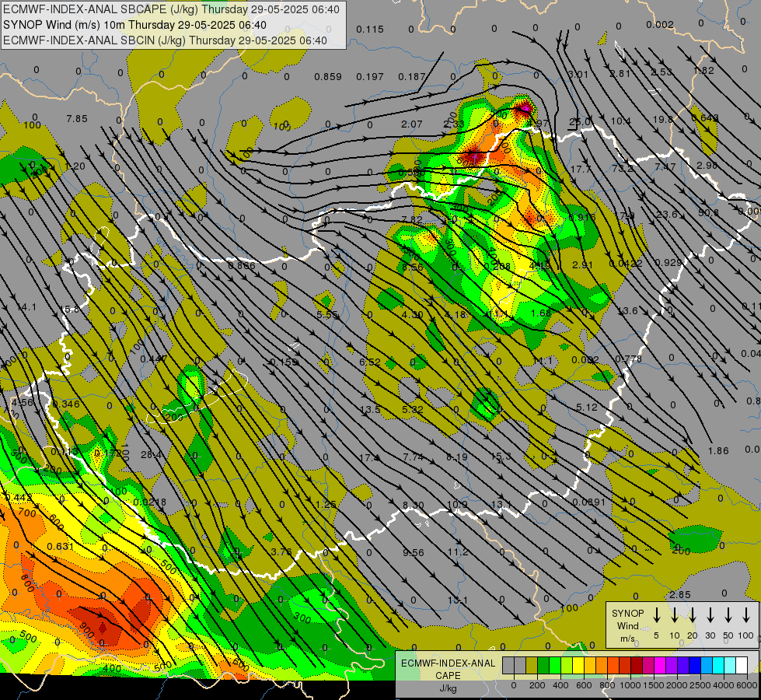761x700 pixels.
Task: Click the map value '1.68'
Action: coord(541,313)
